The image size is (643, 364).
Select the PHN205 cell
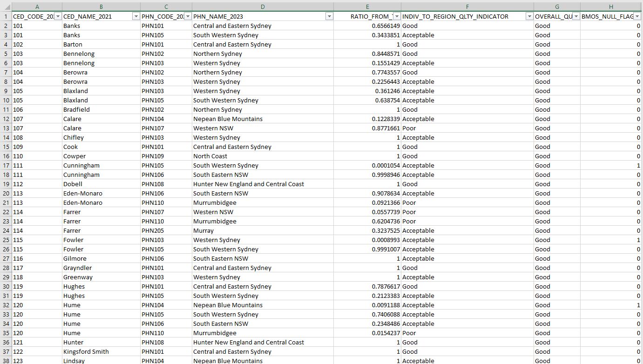(x=166, y=230)
